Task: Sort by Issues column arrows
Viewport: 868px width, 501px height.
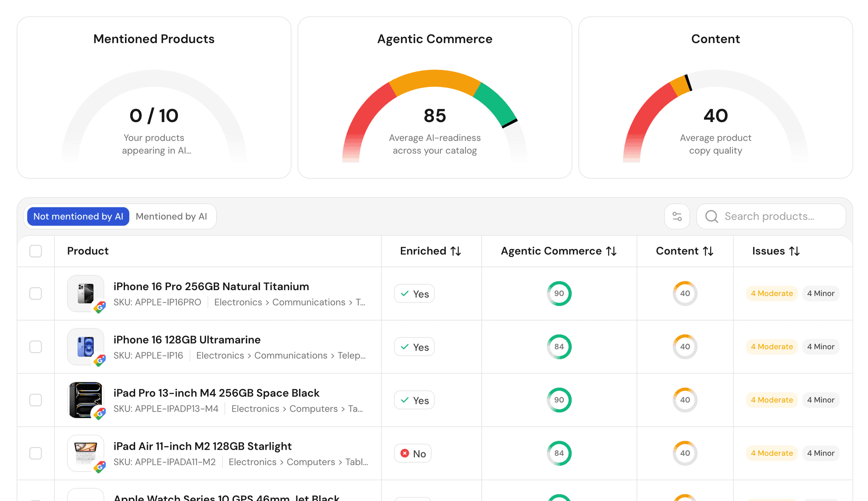Action: (x=795, y=251)
